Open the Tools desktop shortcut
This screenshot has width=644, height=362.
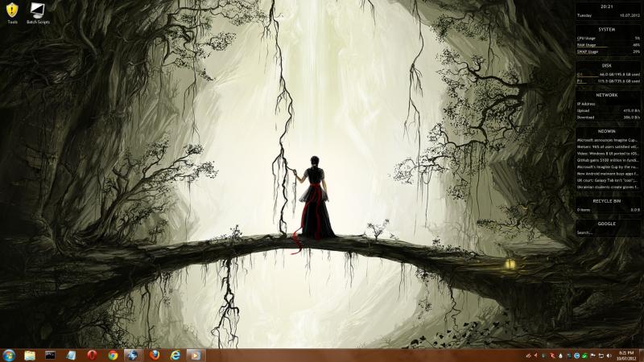[x=12, y=13]
